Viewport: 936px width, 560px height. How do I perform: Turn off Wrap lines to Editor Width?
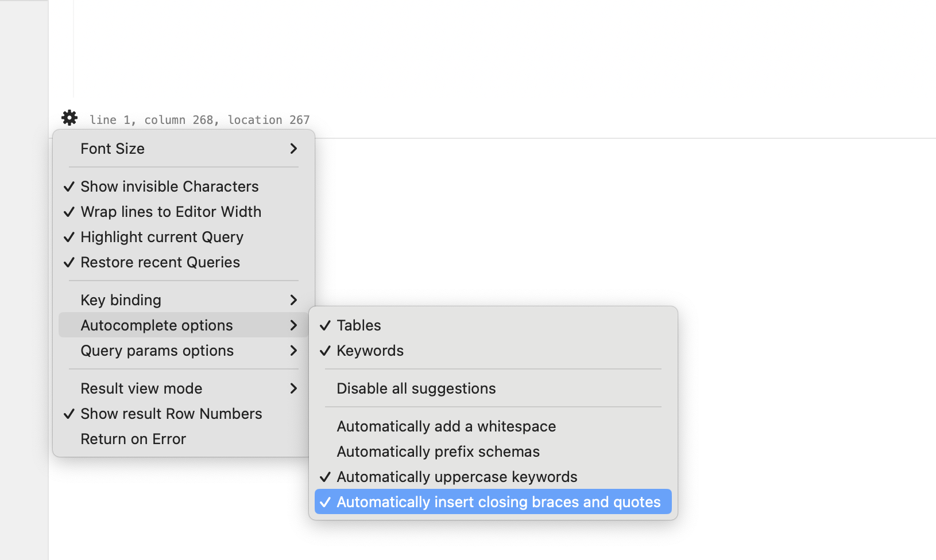pos(171,211)
